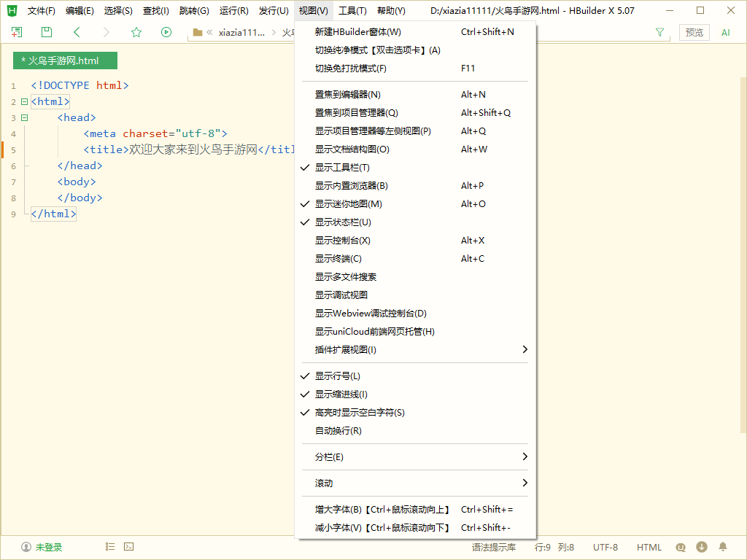This screenshot has height=560, width=747.
Task: Choose 新建HBuilder窗体 menu entry
Action: (x=414, y=32)
